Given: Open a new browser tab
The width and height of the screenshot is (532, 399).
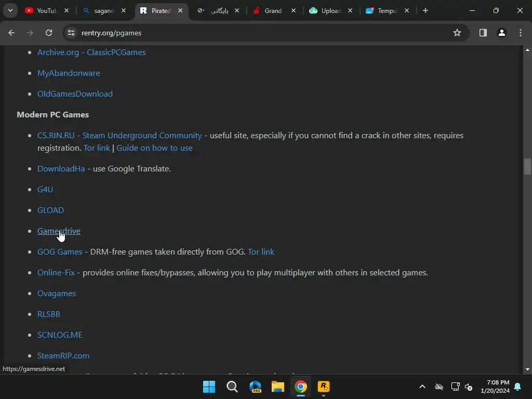Looking at the screenshot, I should point(425,10).
